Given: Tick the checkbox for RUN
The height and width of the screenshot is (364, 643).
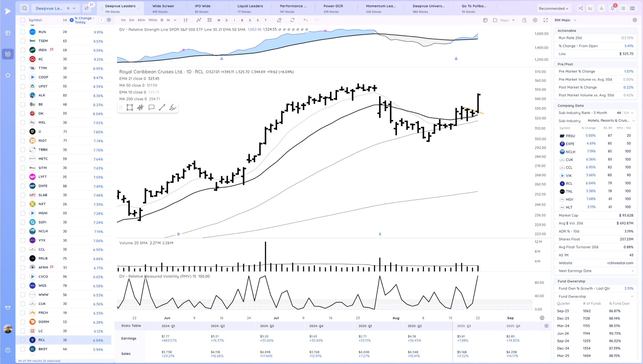Looking at the screenshot, I should point(23,32).
